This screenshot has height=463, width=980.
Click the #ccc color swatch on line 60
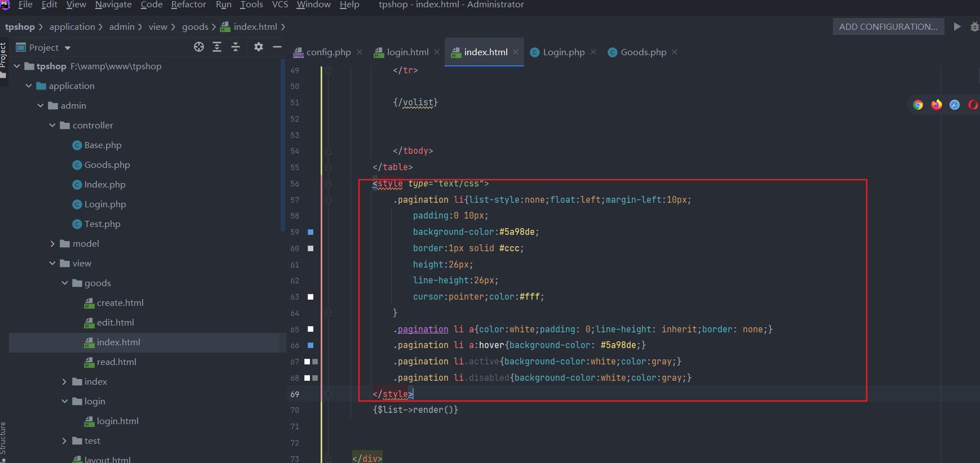click(x=311, y=248)
